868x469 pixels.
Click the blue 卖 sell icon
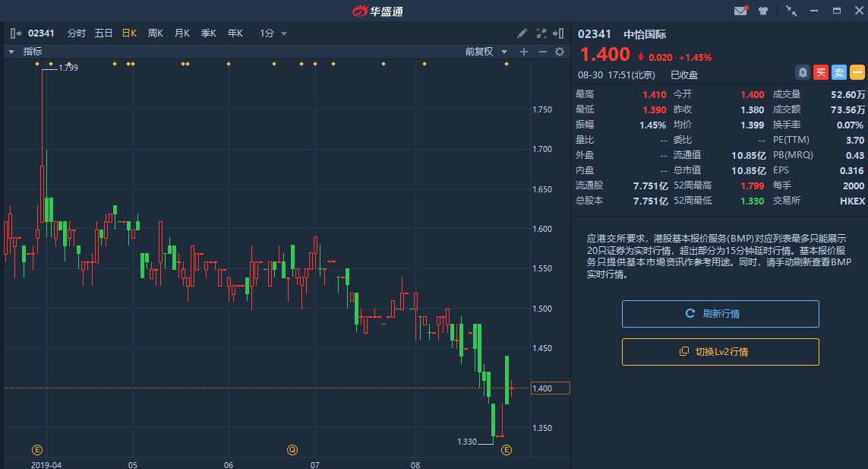(839, 72)
